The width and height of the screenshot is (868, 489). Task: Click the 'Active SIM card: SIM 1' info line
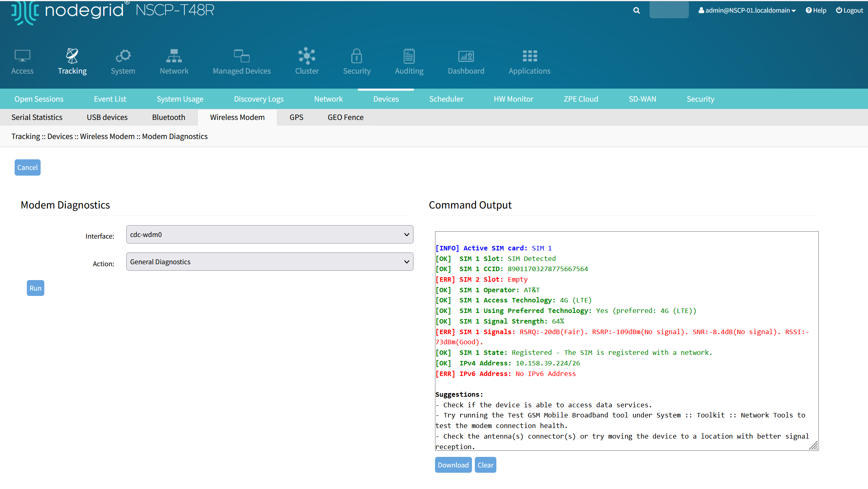point(494,248)
